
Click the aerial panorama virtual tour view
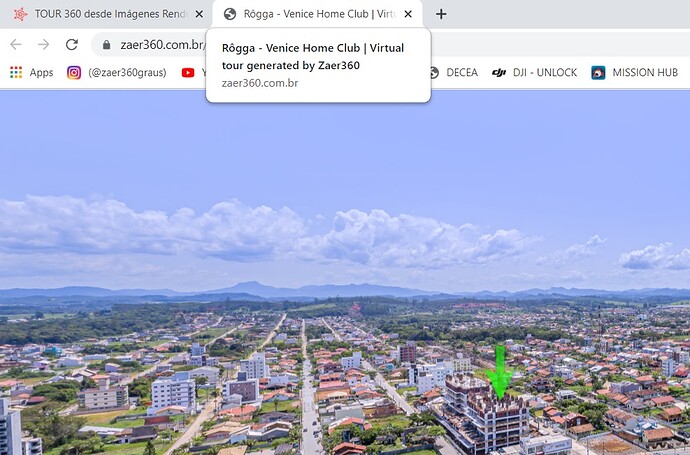(345, 273)
